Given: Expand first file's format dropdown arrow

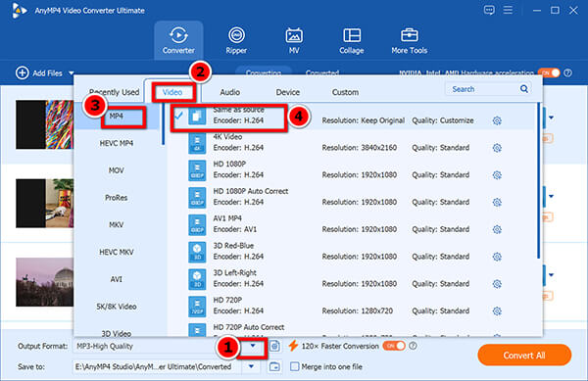Looking at the screenshot, I should coord(551,118).
